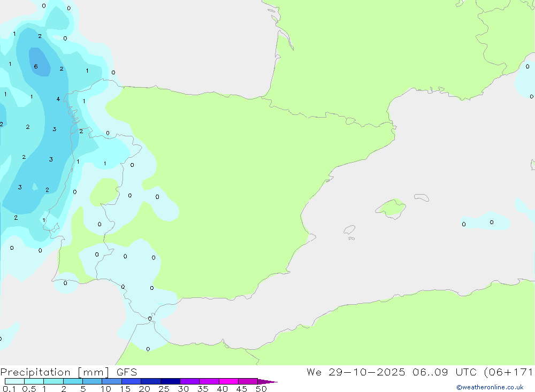The width and height of the screenshot is (535, 392).
Task: Click the 'GFS' model label
Action: click(x=127, y=372)
